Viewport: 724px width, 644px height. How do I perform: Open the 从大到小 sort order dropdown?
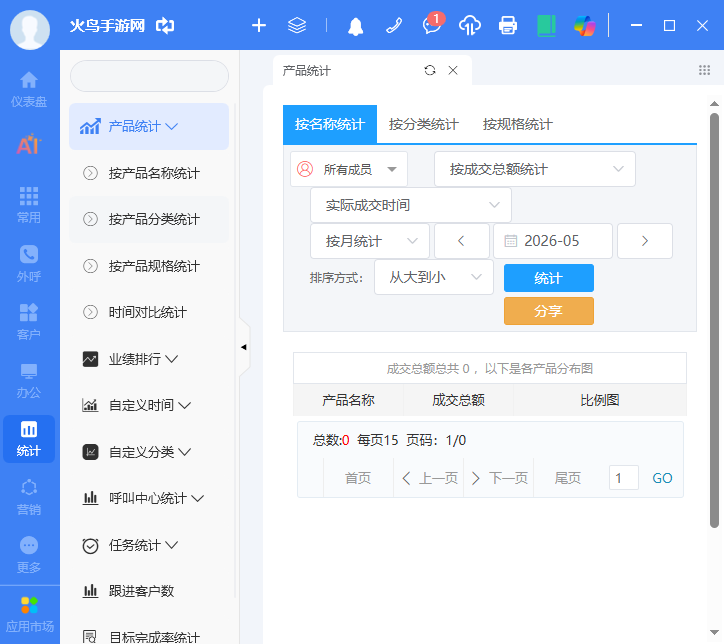(x=434, y=277)
